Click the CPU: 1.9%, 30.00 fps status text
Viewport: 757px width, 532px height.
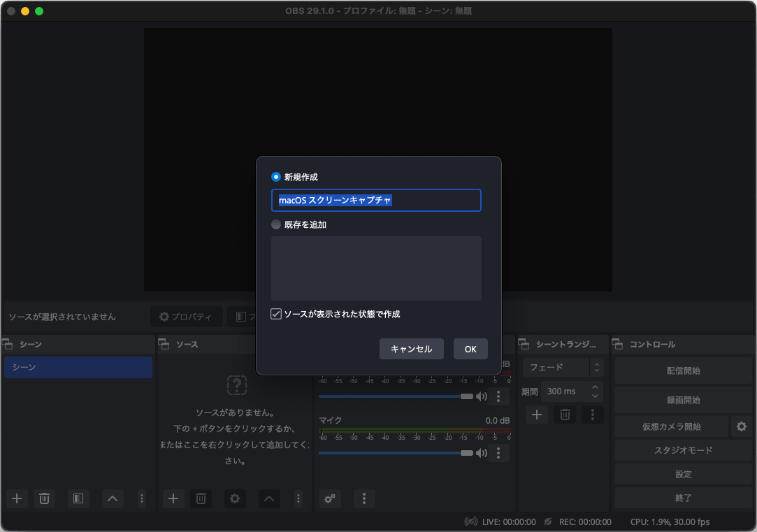tap(670, 522)
